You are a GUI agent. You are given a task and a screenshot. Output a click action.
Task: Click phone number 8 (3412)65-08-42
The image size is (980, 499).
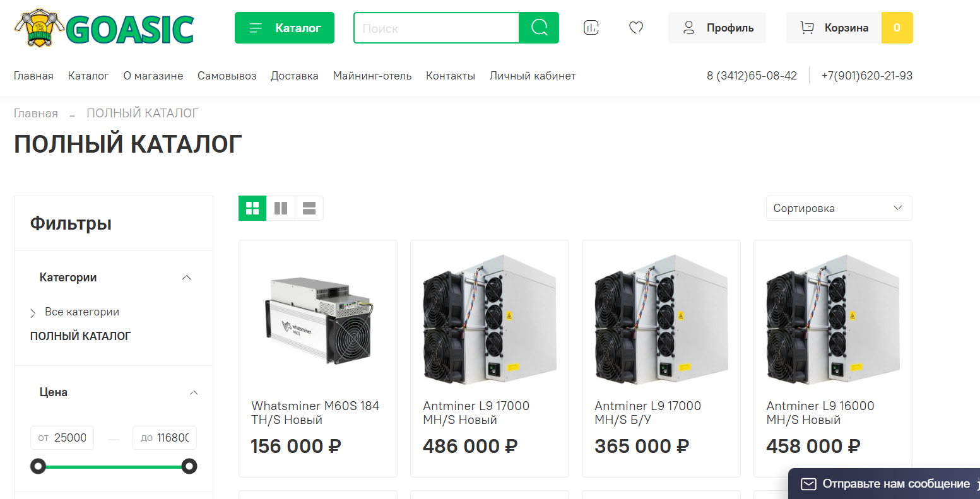(x=752, y=76)
